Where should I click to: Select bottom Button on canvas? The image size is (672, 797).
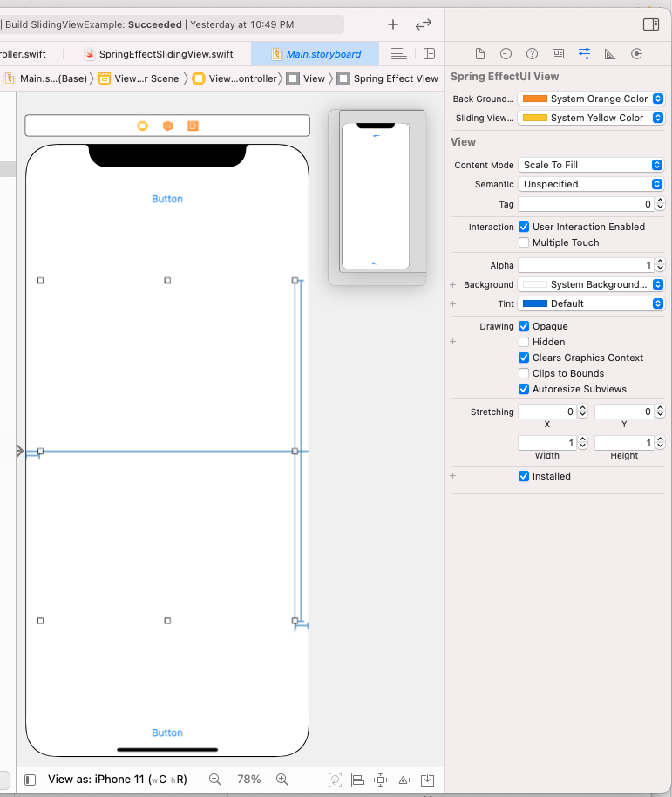(x=167, y=732)
